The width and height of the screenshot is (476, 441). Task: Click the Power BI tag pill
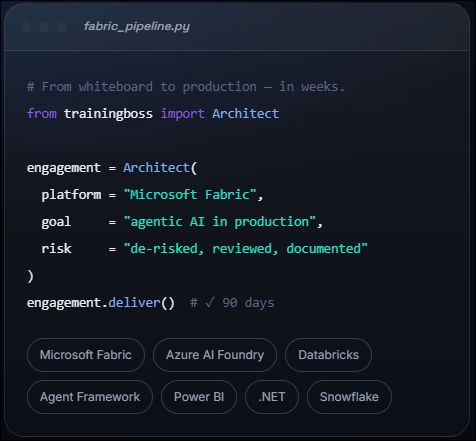pos(199,397)
